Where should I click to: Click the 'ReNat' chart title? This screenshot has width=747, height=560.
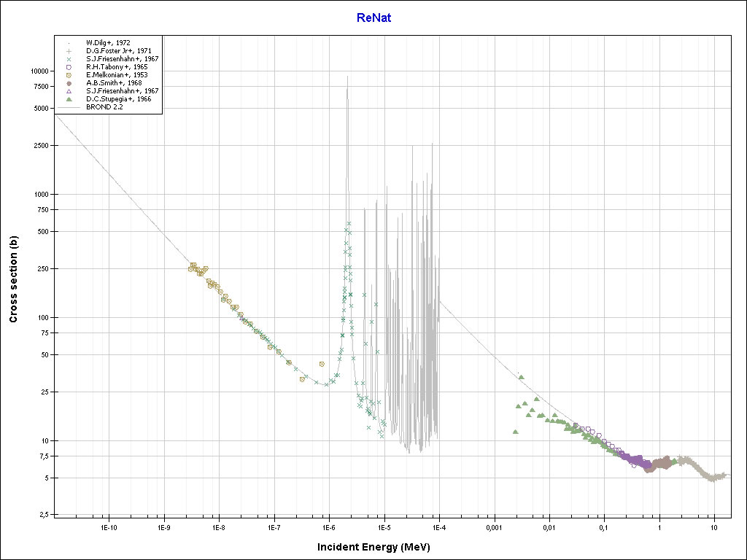pos(373,17)
